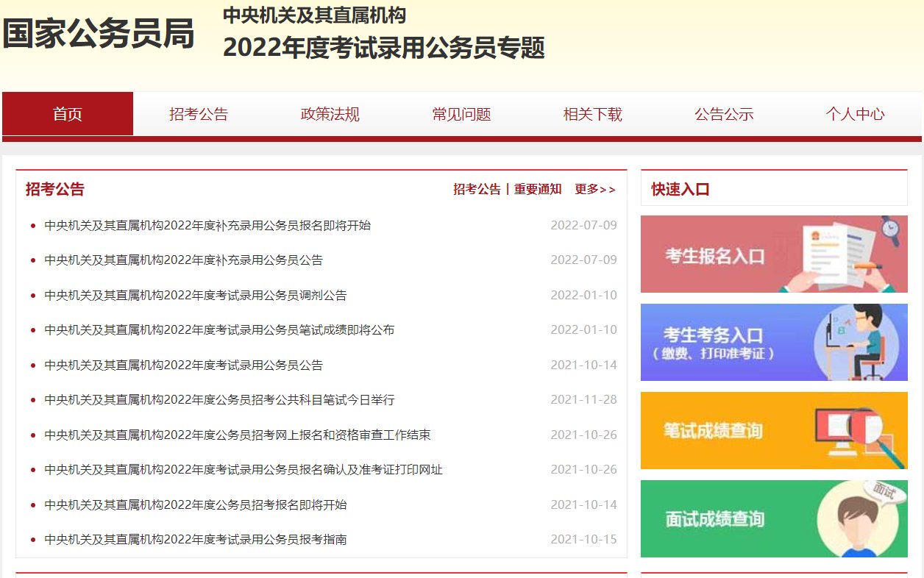Go to 个人中心 personal center
Viewport: 924px width, 578px height.
click(855, 113)
